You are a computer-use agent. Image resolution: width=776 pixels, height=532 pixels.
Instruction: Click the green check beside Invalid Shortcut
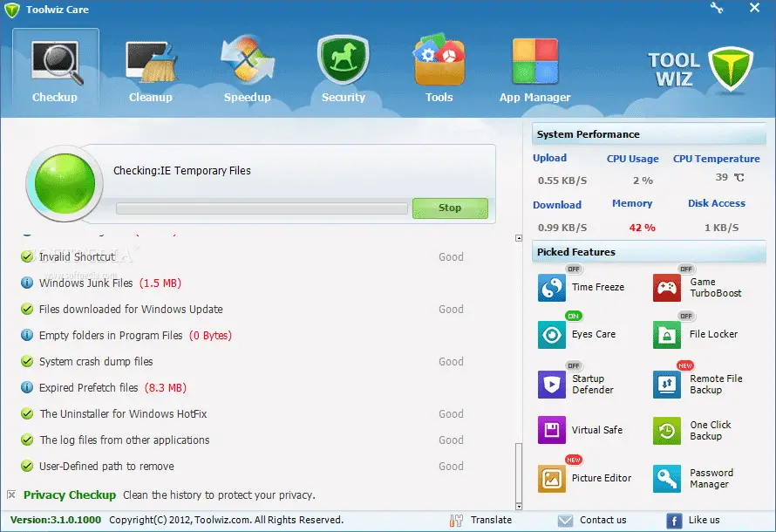tap(27, 256)
